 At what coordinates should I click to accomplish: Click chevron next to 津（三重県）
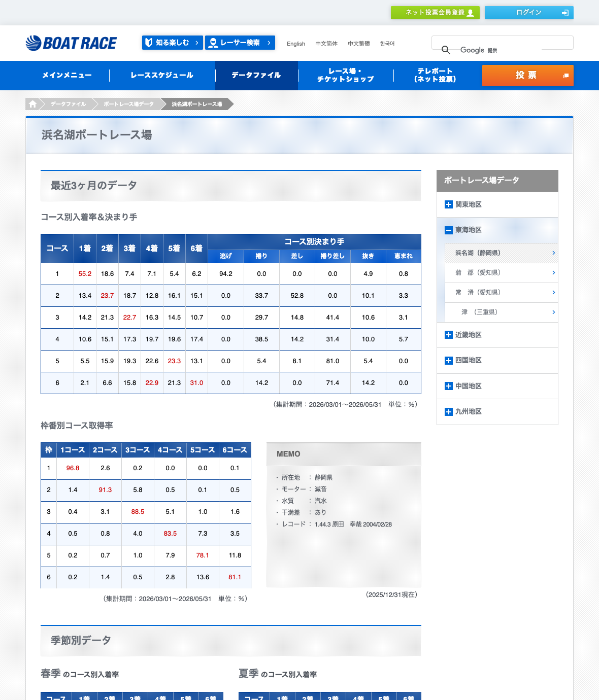(553, 312)
